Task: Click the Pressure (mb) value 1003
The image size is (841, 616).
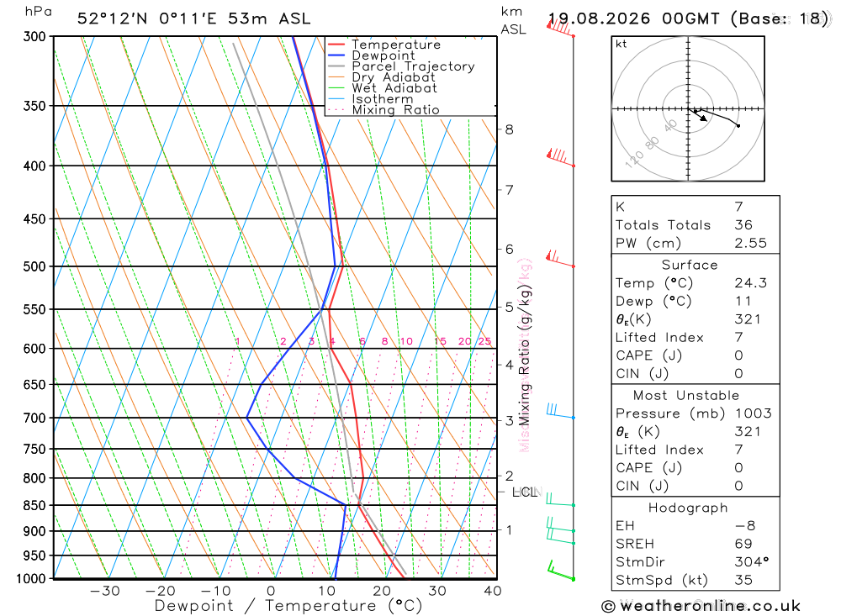Action: coord(753,413)
